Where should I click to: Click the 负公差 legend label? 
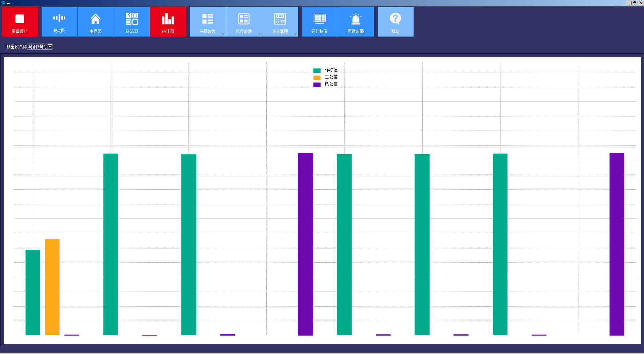[x=331, y=84]
